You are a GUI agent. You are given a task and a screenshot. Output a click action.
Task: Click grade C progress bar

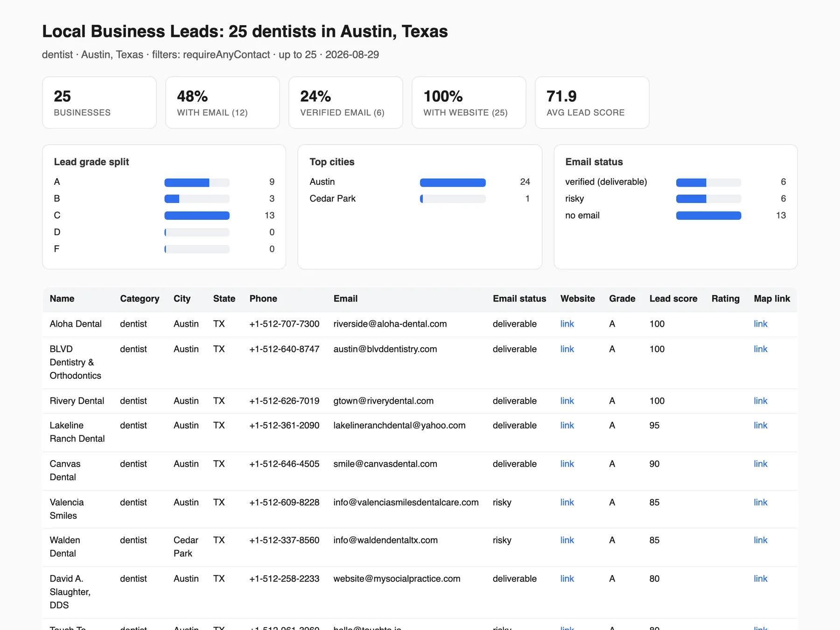[x=197, y=216]
